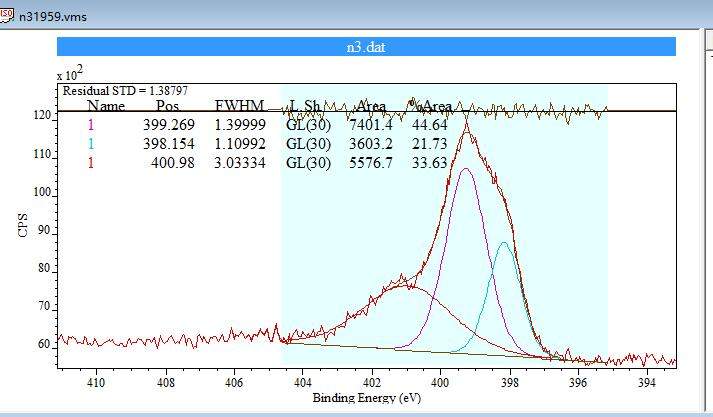Image resolution: width=713 pixels, height=417 pixels.
Task: Click the x 10² scale label
Action: [70, 73]
